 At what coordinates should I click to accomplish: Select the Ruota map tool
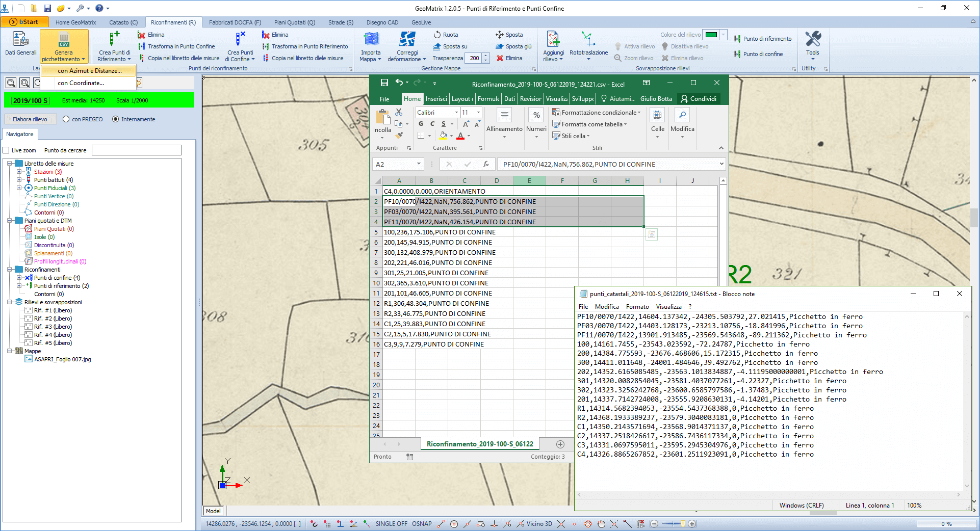click(446, 35)
